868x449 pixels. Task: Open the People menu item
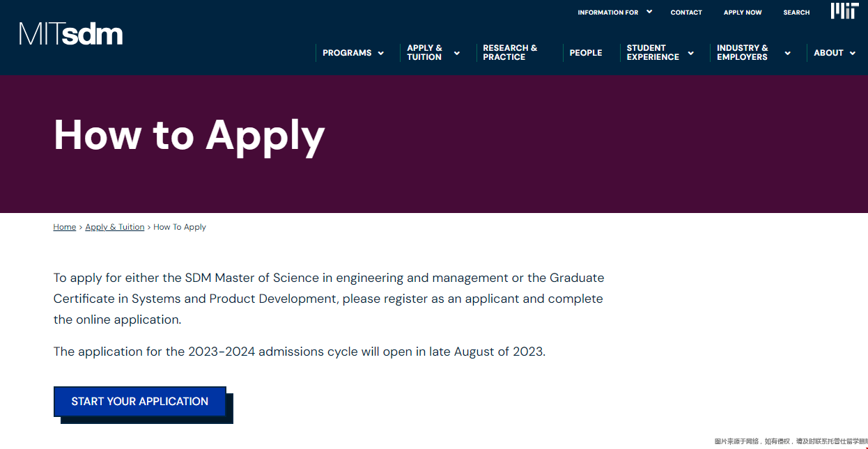pos(586,53)
